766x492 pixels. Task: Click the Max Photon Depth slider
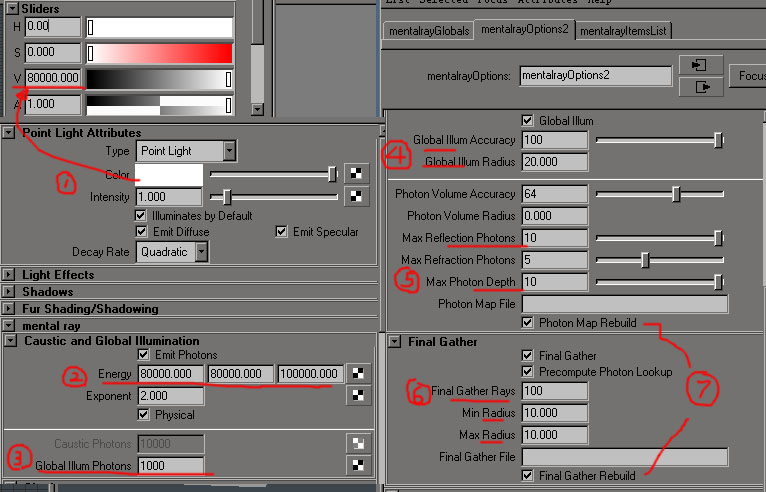(x=660, y=282)
